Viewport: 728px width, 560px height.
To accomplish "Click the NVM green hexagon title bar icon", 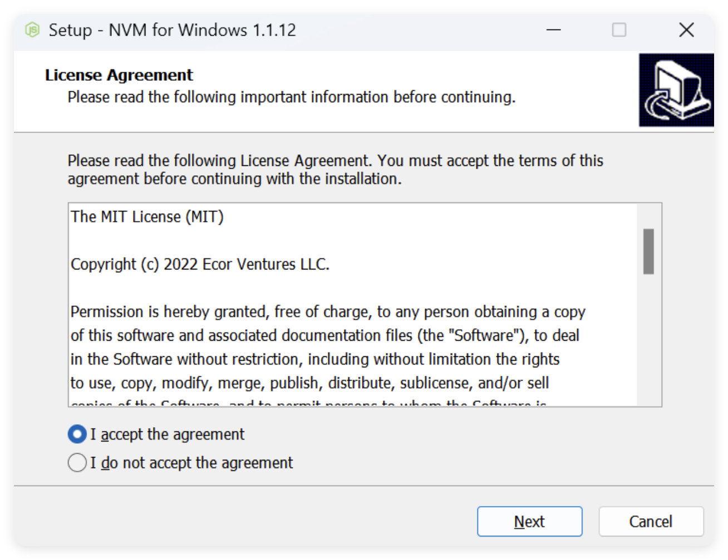I will tap(33, 30).
